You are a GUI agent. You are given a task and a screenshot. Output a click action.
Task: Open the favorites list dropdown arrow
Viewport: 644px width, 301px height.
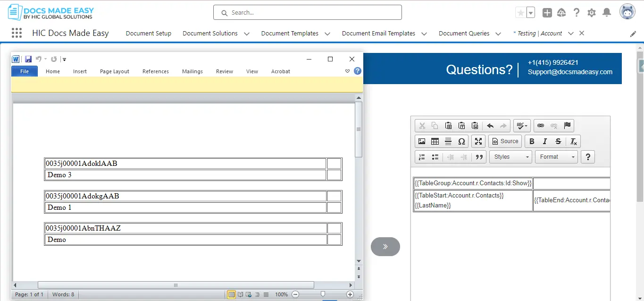pos(531,13)
